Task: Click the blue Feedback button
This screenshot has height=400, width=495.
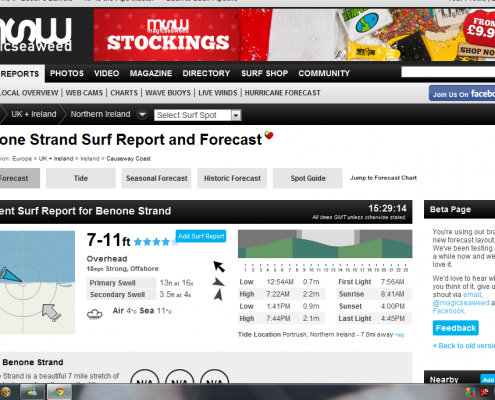Action: click(x=456, y=328)
